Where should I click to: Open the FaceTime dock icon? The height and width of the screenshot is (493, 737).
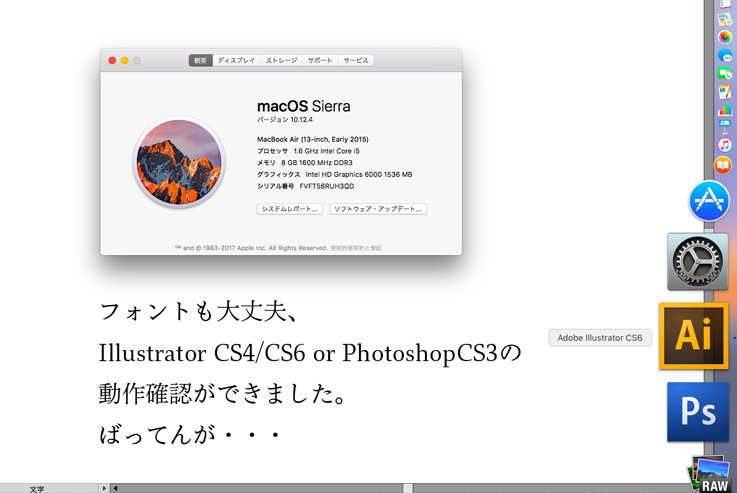tap(725, 74)
